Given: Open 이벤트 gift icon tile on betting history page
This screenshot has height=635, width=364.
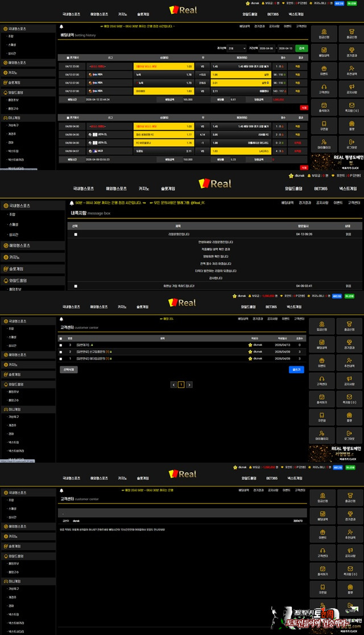Looking at the screenshot, I should click(x=324, y=71).
